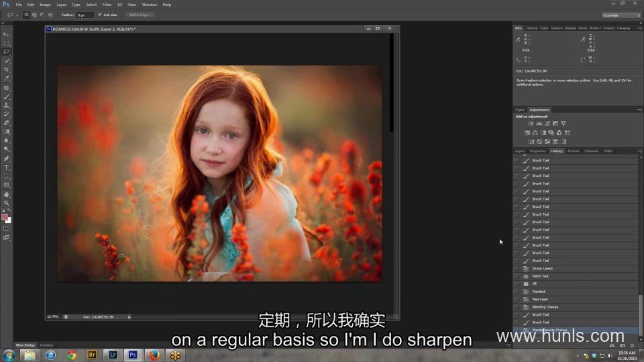The width and height of the screenshot is (644, 362).
Task: Add a Brightness/Contrast adjustment
Action: click(531, 123)
